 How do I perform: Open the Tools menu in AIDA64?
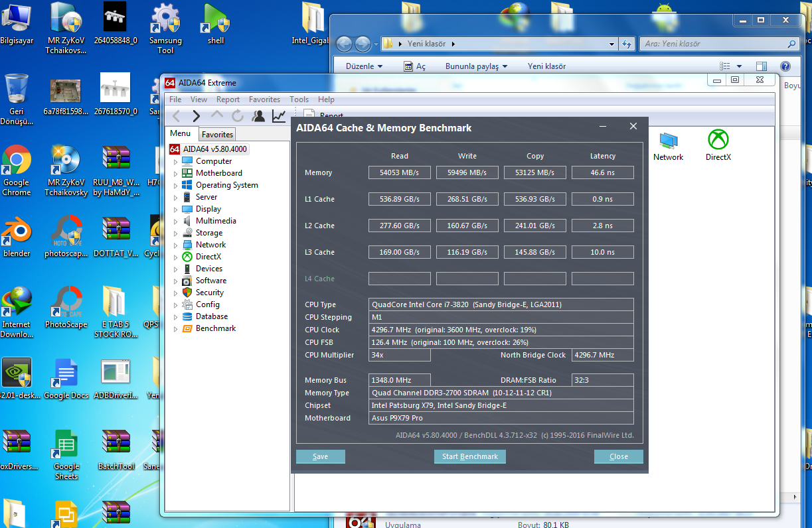coord(299,99)
